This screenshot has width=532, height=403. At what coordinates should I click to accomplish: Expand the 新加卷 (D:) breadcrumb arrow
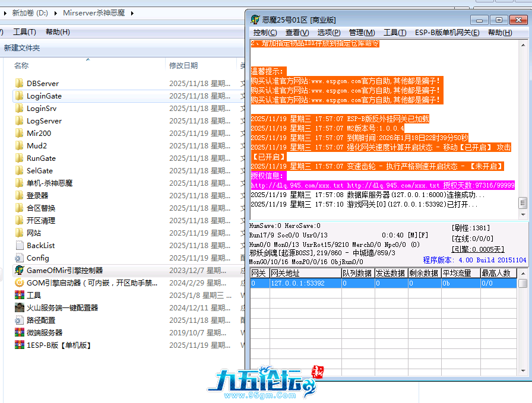click(56, 12)
